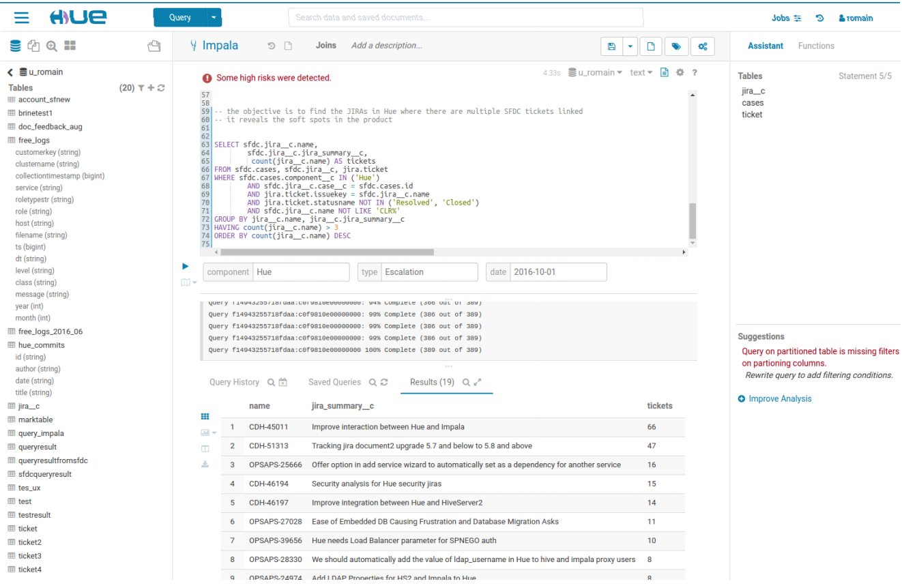This screenshot has width=902, height=588.
Task: Open the zoom search icon in left panel
Action: (52, 46)
